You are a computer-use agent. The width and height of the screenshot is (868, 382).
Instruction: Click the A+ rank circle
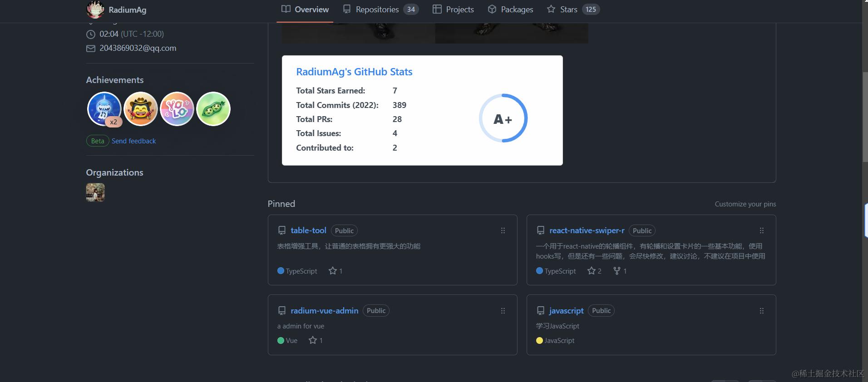tap(503, 118)
